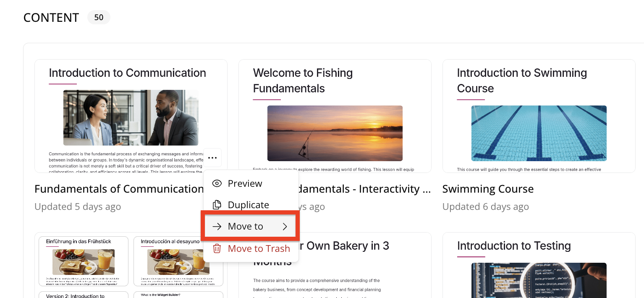The image size is (644, 298).
Task: Click the Swimming Course title link
Action: click(488, 189)
